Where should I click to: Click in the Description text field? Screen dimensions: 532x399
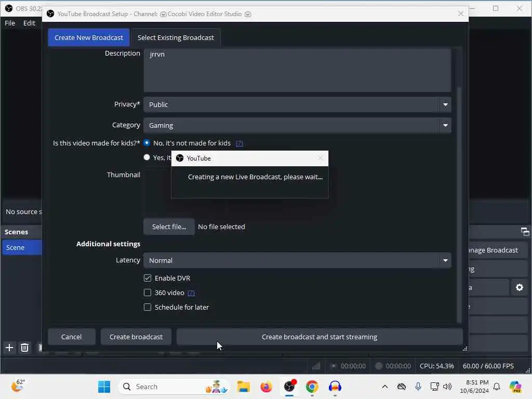(x=297, y=70)
